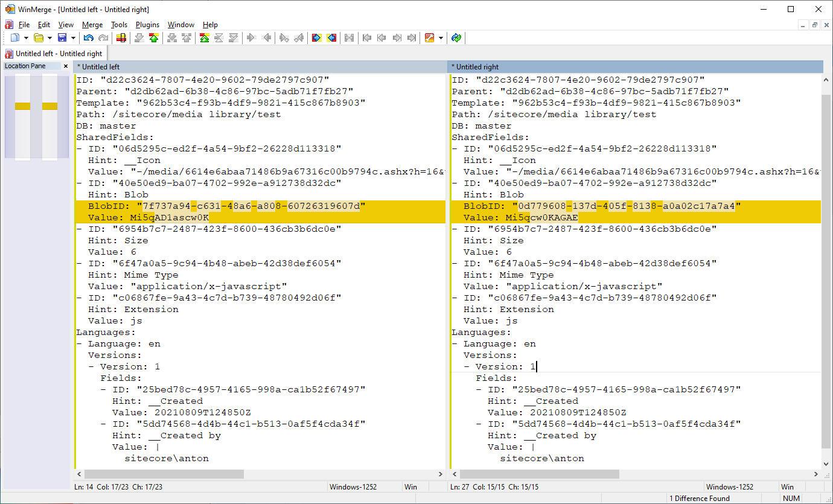This screenshot has height=504, width=833.
Task: Jump to previous difference (green up arrow)
Action: coord(154,38)
